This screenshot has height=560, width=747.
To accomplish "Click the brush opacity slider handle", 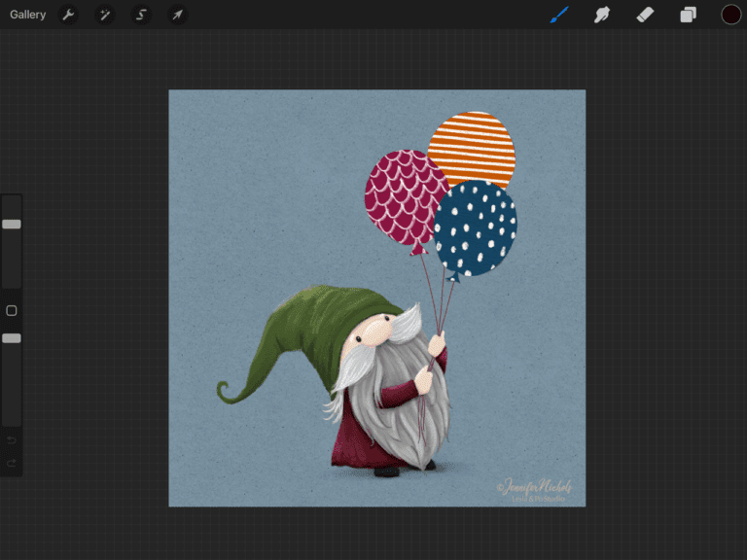I will pos(12,338).
